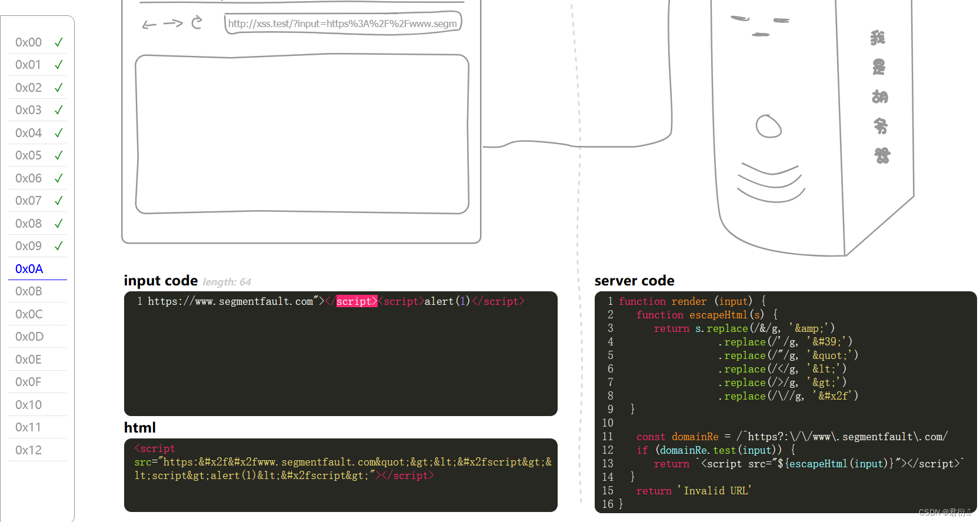Screen dimensions: 980x522
Task: Open level 0x06 in sidebar
Action: tap(38, 178)
